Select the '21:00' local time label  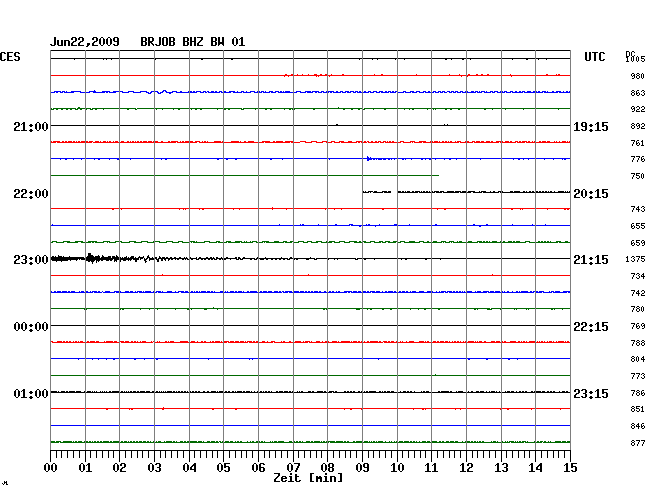pos(31,126)
